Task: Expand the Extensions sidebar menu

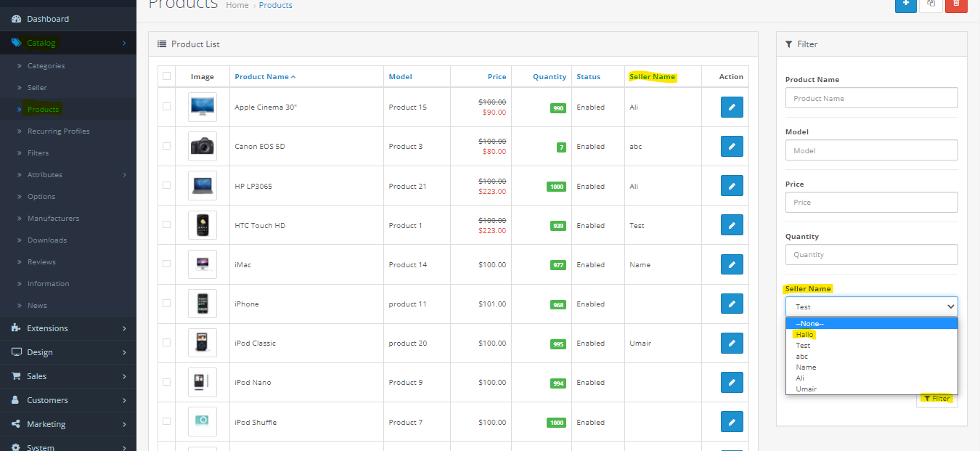Action: point(68,328)
